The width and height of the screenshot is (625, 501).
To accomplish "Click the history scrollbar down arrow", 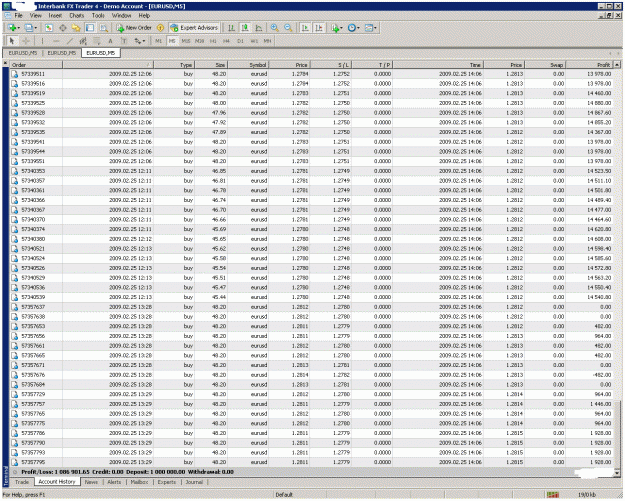I will [x=617, y=473].
